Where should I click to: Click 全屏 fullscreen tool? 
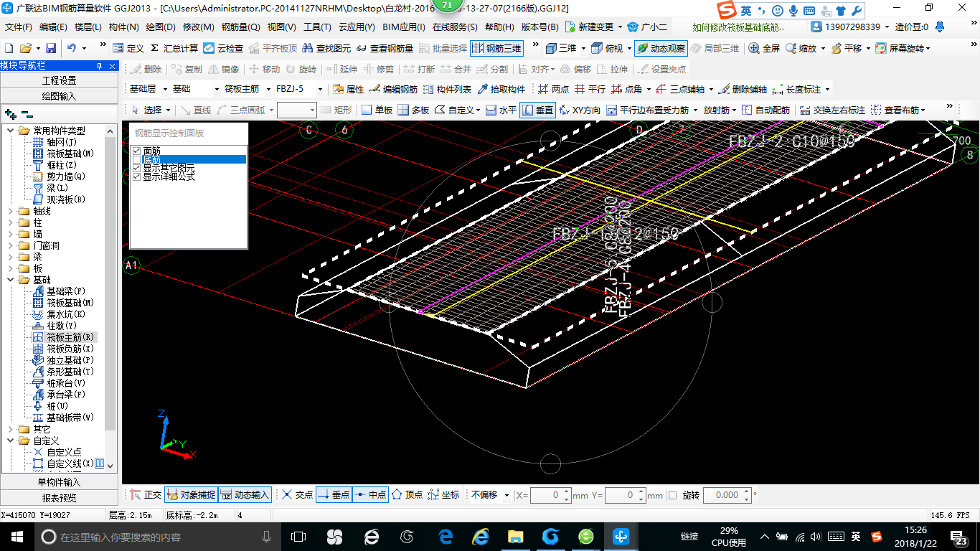(764, 48)
